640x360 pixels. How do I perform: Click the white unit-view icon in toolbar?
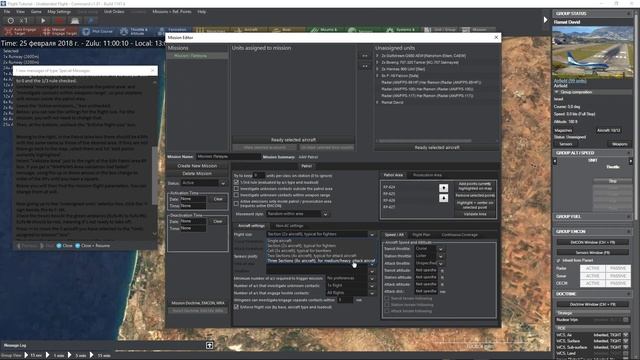click(75, 20)
